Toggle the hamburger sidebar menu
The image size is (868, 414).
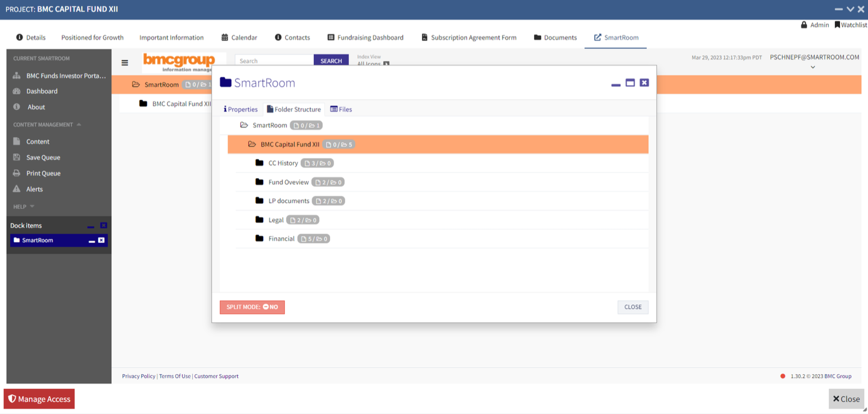point(125,63)
